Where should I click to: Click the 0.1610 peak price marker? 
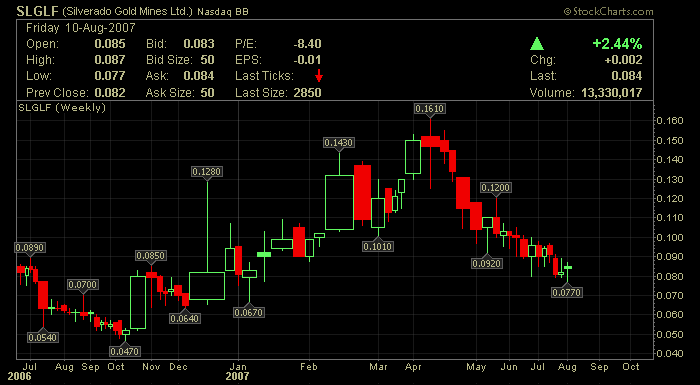[x=430, y=109]
